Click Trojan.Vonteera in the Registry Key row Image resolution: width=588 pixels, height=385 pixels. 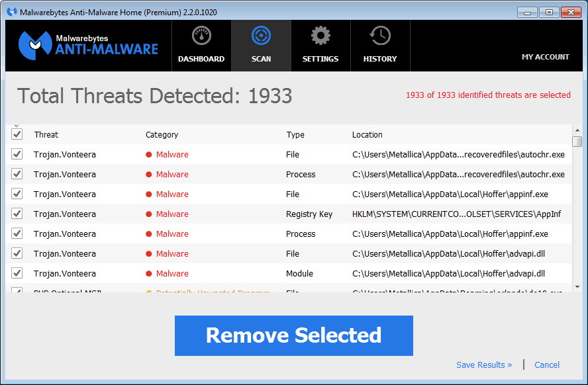pyautogui.click(x=64, y=214)
